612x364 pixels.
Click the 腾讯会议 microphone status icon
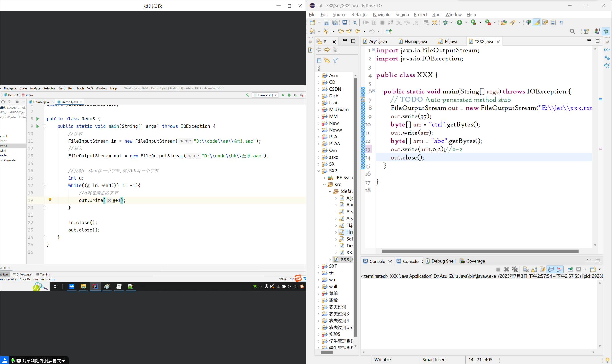point(12,361)
